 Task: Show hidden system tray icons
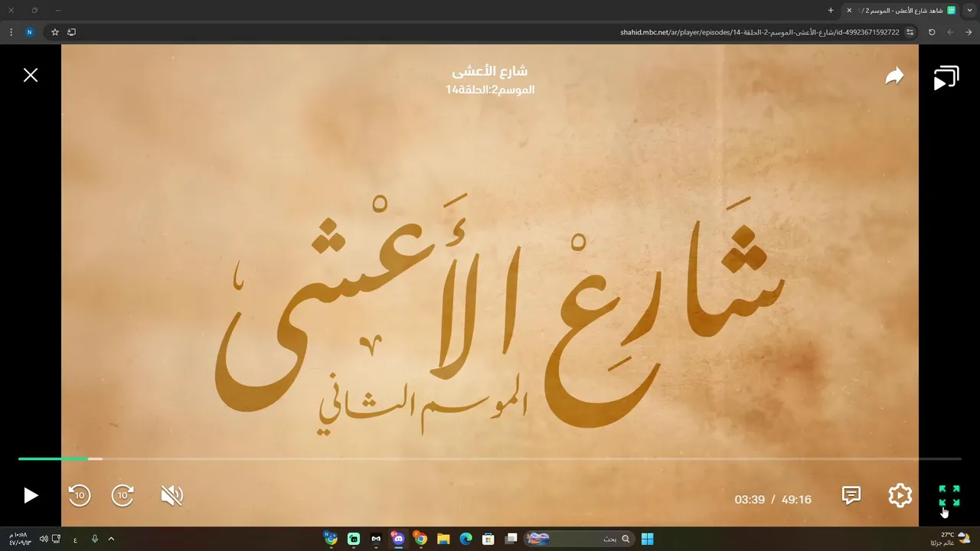[111, 539]
